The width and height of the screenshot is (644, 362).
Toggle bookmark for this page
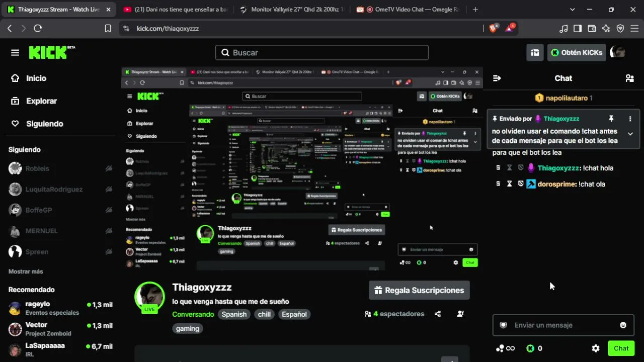click(108, 29)
